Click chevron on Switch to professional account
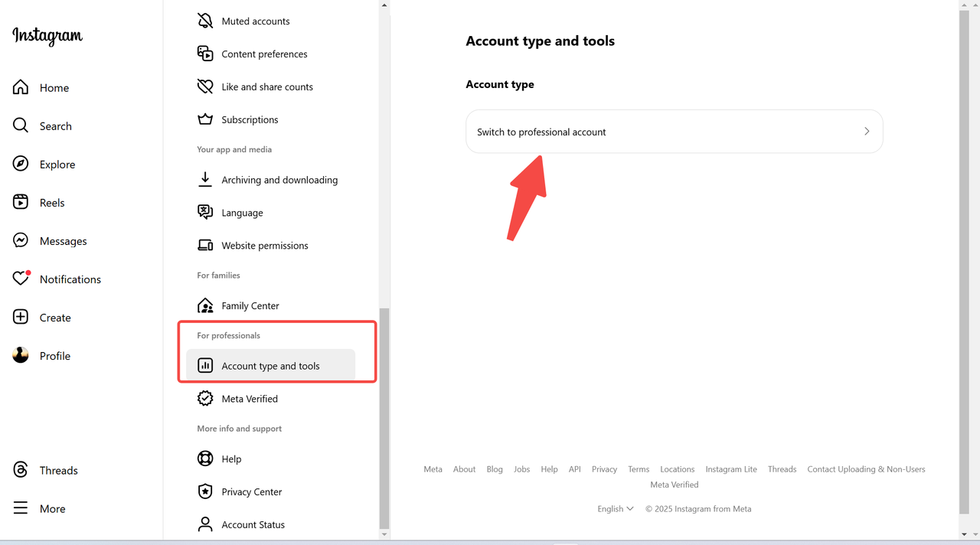The image size is (980, 545). (867, 132)
